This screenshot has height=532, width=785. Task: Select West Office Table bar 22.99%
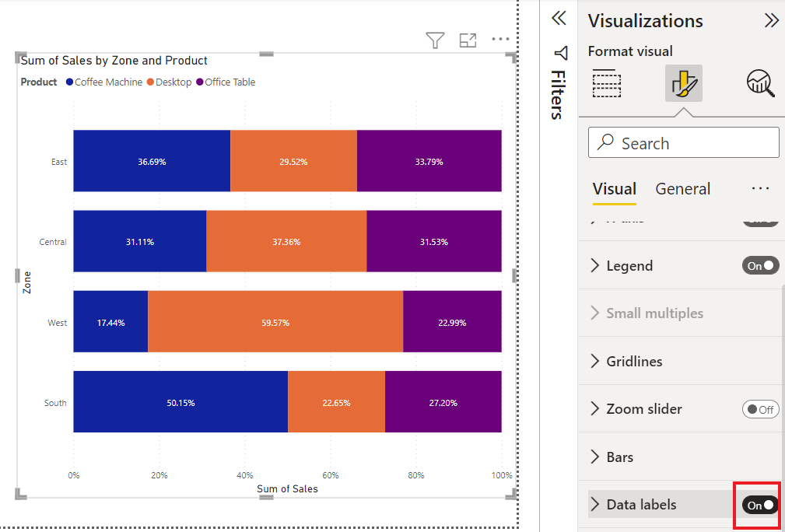coord(452,322)
